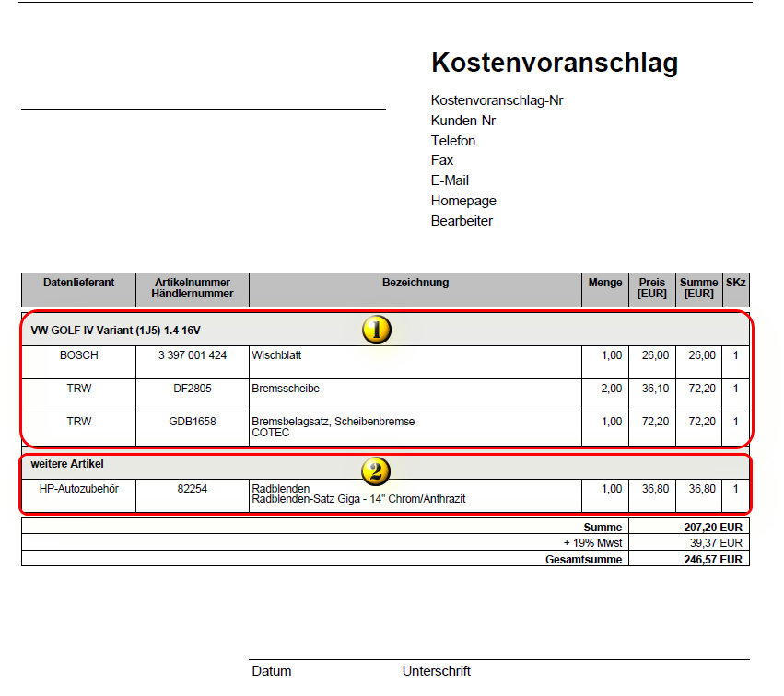
Task: Select the grand total 246,57 EUR
Action: pyautogui.click(x=713, y=560)
